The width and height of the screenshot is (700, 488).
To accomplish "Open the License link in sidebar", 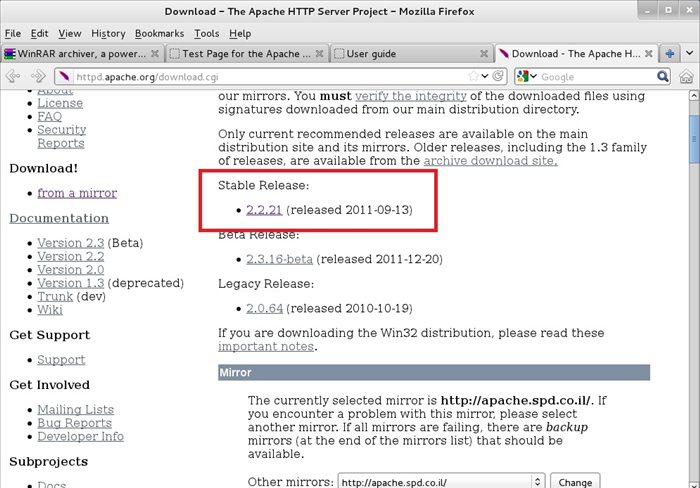I will [x=60, y=103].
